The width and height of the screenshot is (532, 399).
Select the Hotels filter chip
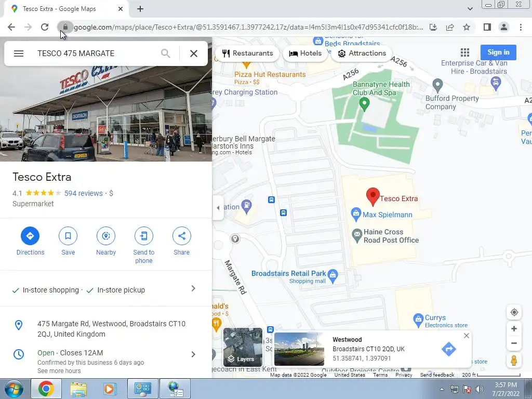[x=305, y=54]
